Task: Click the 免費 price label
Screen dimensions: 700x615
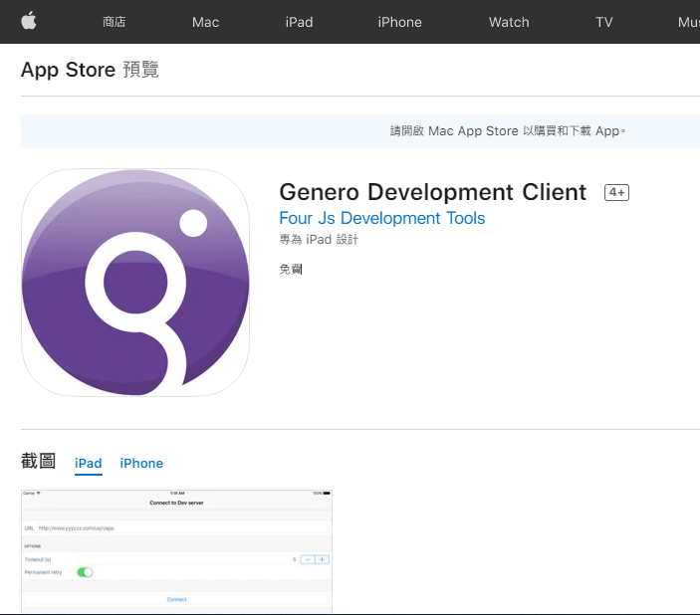Action: pyautogui.click(x=291, y=269)
